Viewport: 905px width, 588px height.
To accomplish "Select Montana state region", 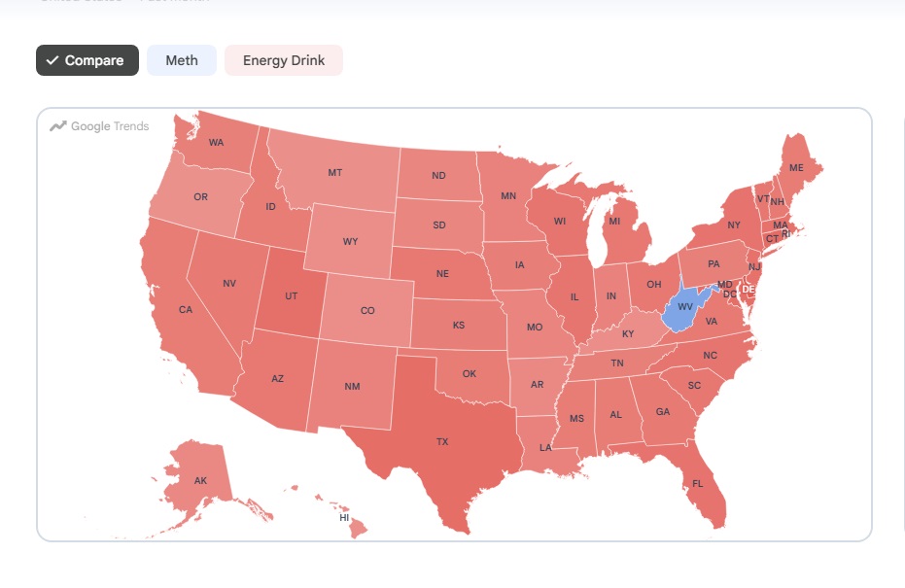I will 334,173.
